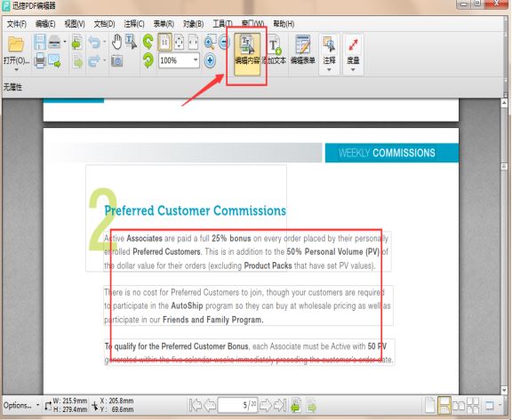Click the WEEKLY COMMISSIONS banner text

click(x=387, y=153)
